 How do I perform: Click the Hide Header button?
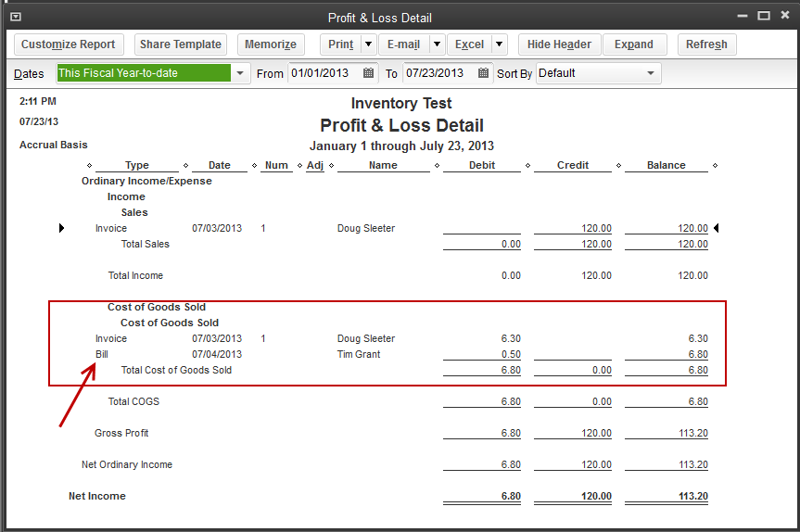click(x=559, y=44)
